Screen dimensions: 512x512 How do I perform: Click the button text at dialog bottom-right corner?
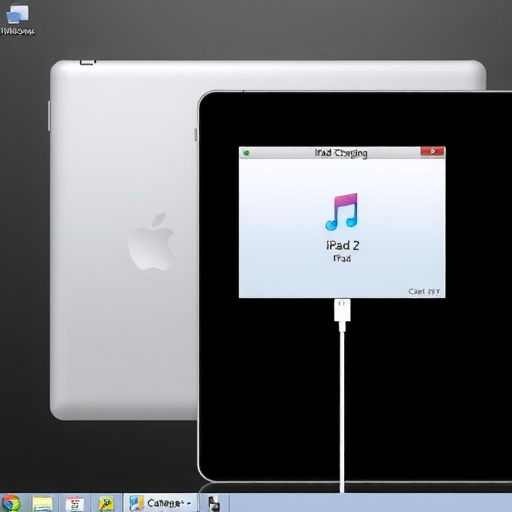424,292
